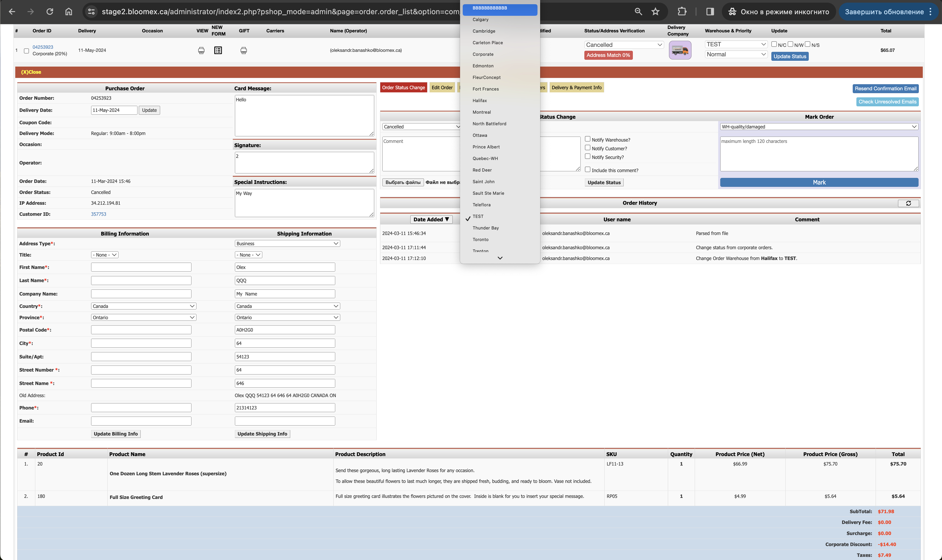Screen dimensions: 942x560
Task: Close order details with (X)Close
Action: tap(31, 72)
